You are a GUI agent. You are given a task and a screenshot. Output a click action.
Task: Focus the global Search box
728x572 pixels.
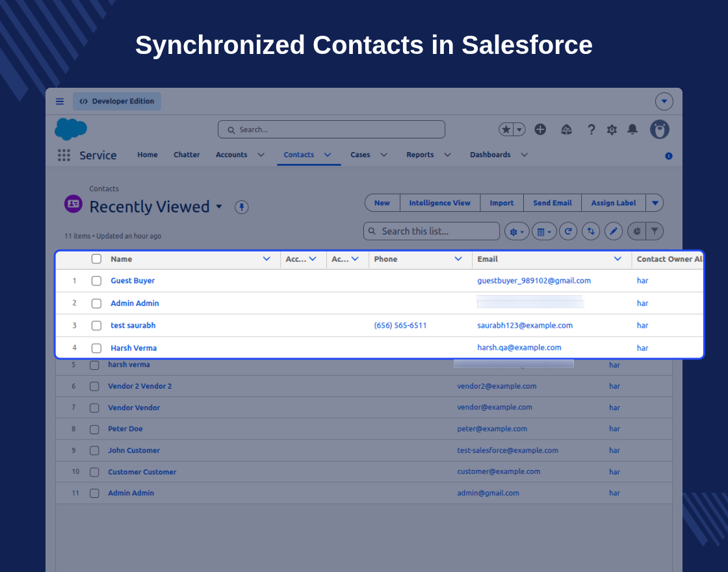point(331,129)
